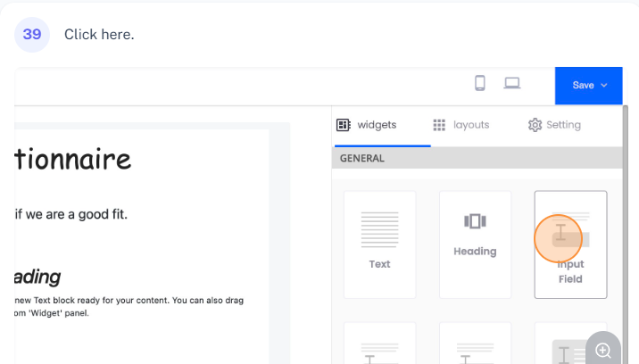639x364 pixels.
Task: Select the Heading widget
Action: (x=475, y=244)
